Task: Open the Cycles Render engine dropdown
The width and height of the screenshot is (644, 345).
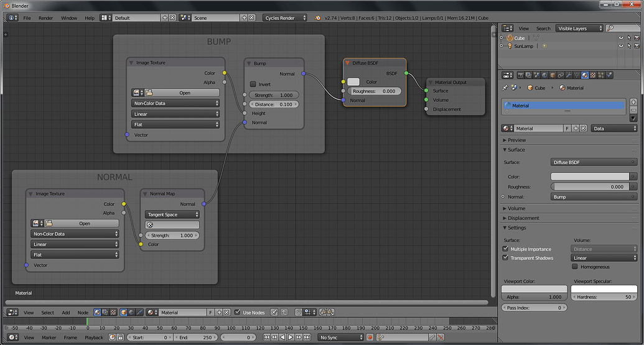Action: pos(285,17)
